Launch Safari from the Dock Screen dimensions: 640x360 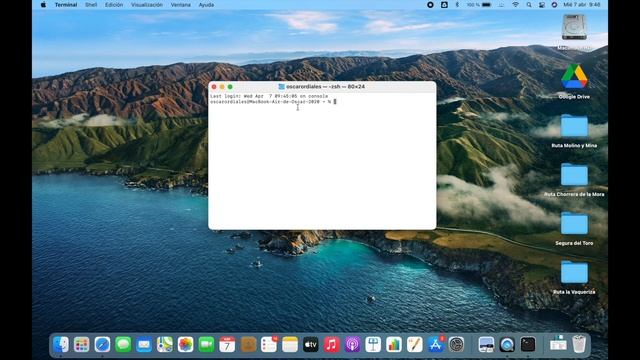pos(102,344)
